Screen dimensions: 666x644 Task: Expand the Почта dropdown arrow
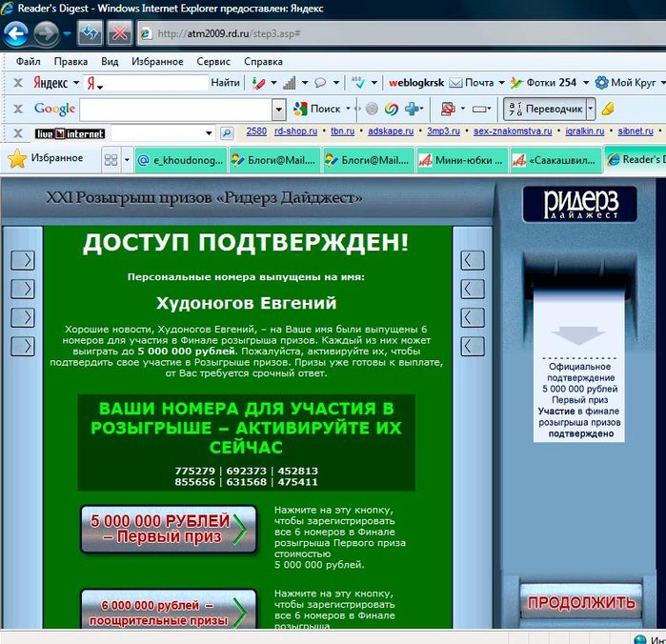coord(501,83)
